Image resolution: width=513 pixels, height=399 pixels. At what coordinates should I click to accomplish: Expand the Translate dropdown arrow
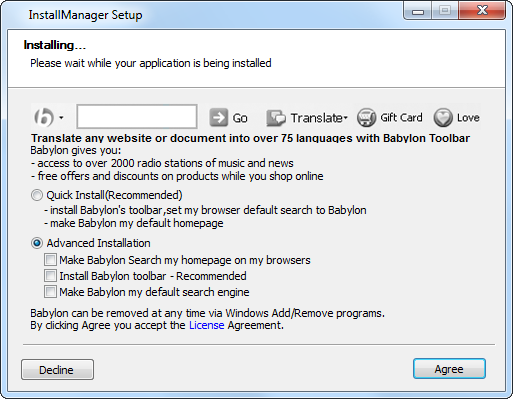(345, 118)
